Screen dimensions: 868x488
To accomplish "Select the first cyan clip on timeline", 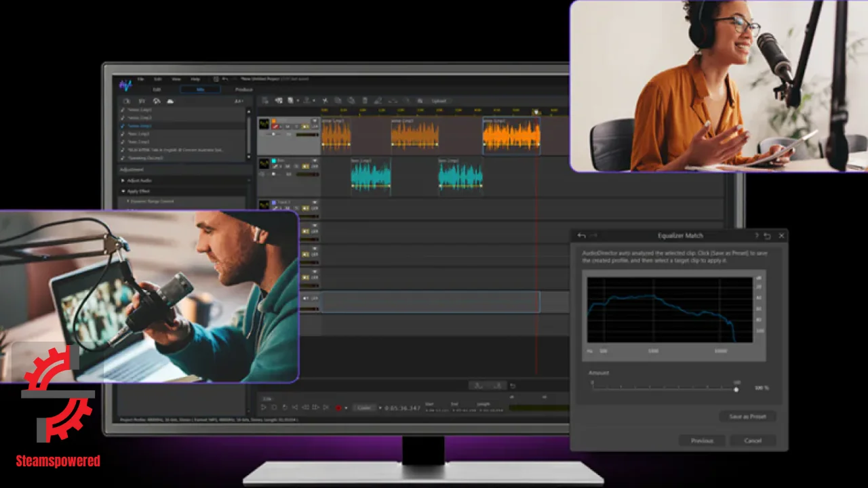I will coord(371,178).
